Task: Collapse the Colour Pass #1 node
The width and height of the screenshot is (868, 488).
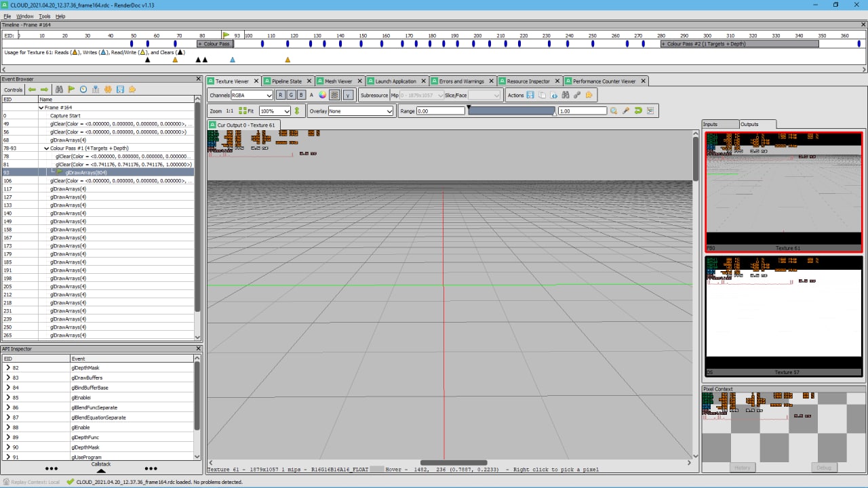Action: click(x=47, y=148)
